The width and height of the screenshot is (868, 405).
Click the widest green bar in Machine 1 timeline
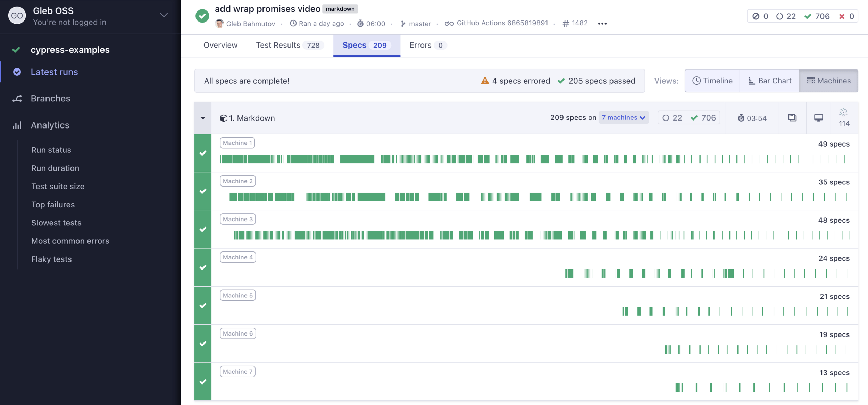357,159
